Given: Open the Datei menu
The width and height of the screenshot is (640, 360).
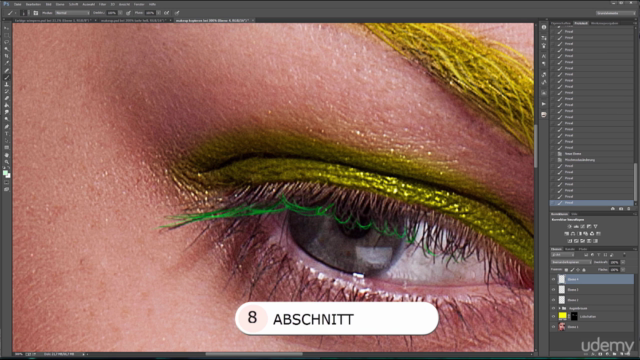Looking at the screenshot, I should 18,4.
